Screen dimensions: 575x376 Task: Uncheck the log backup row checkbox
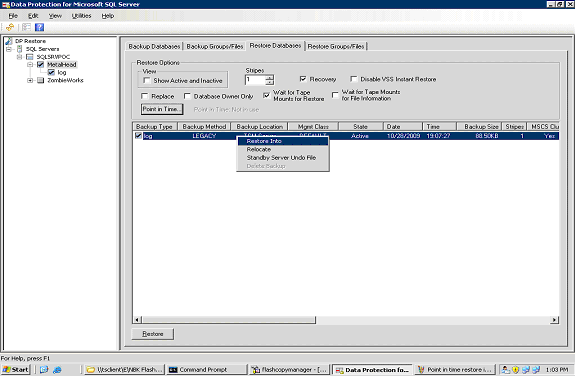(138, 136)
